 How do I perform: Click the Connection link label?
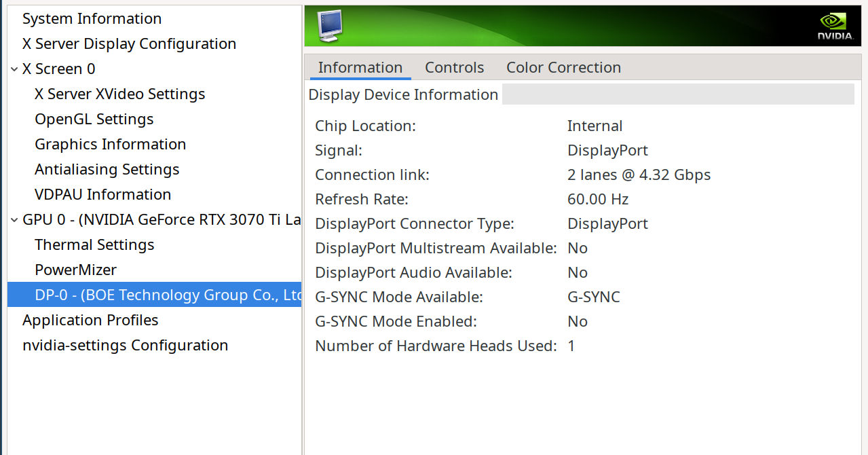[373, 175]
